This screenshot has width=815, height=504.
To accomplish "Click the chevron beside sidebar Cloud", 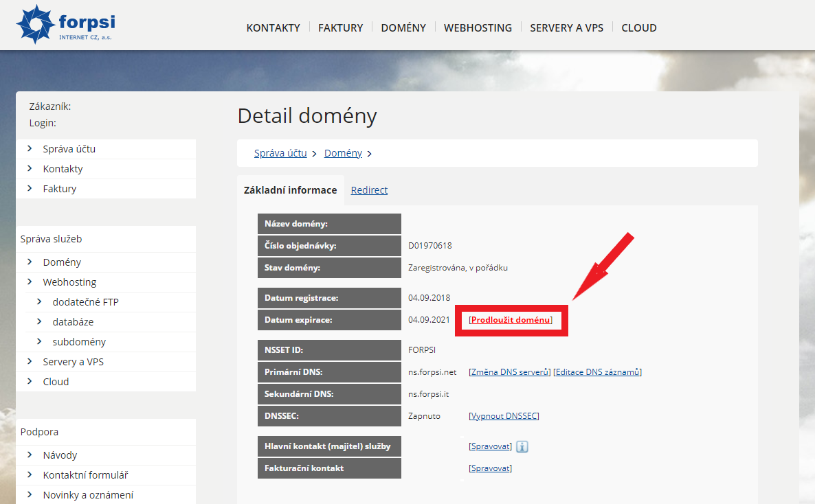I will coord(30,381).
